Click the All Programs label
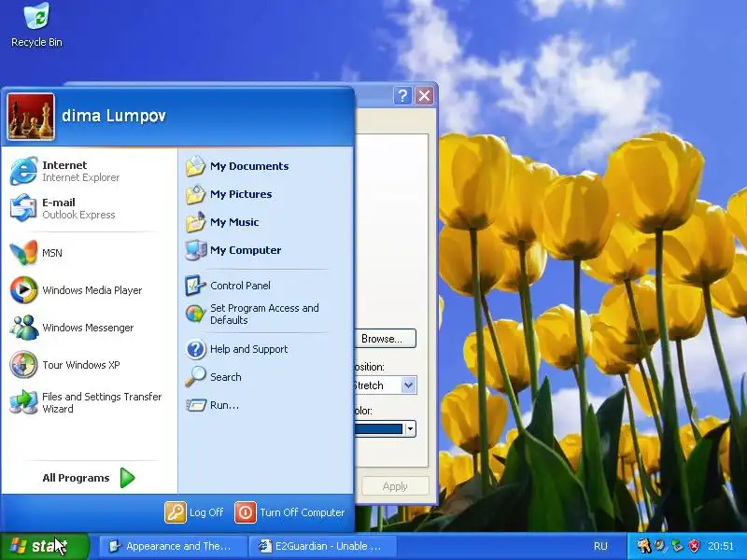747x560 pixels. (76, 478)
